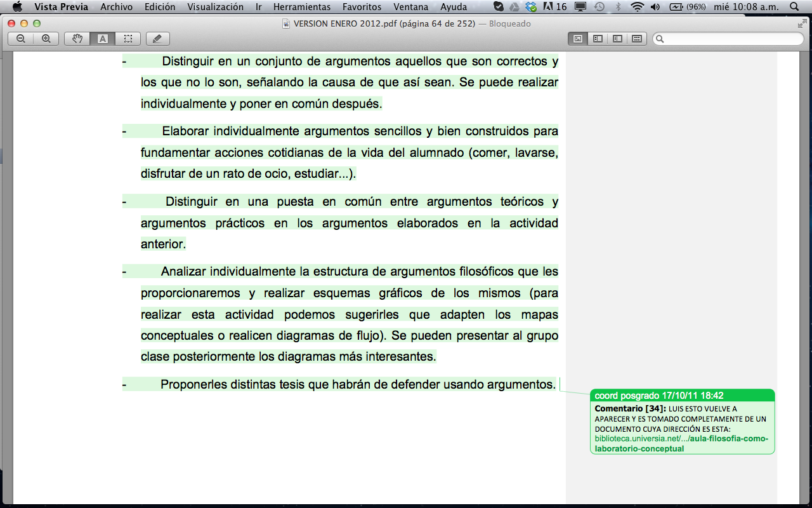The height and width of the screenshot is (508, 812).
Task: Show the thumbnails sidebar view
Action: (x=598, y=39)
